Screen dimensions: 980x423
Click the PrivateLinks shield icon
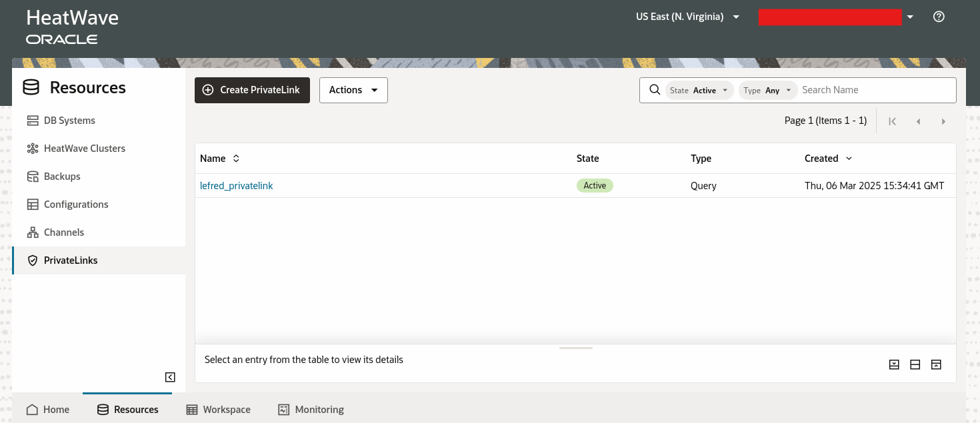pos(33,260)
